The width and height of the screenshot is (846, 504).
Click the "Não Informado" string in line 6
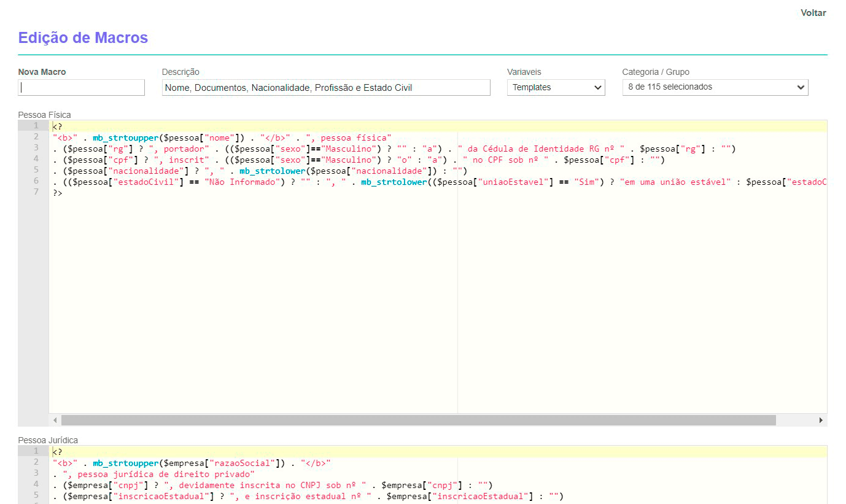click(239, 182)
